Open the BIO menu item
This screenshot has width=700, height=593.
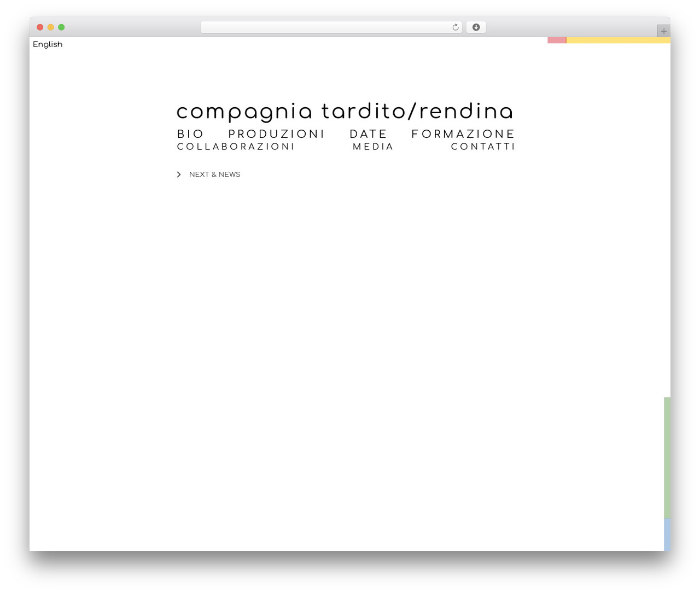click(190, 134)
